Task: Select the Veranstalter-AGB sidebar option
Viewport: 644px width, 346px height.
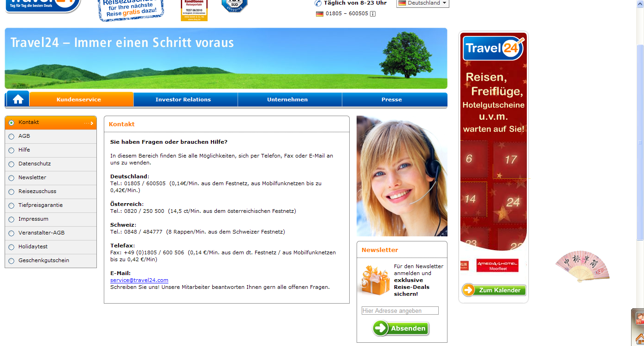Action: (51, 233)
